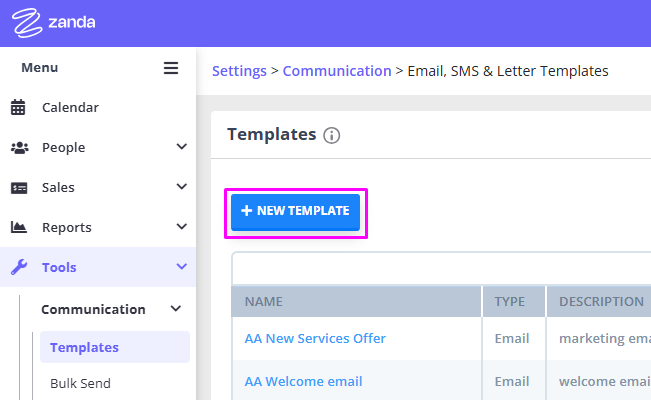This screenshot has height=400, width=651.
Task: Expand the Sales menu chevron
Action: tap(181, 187)
